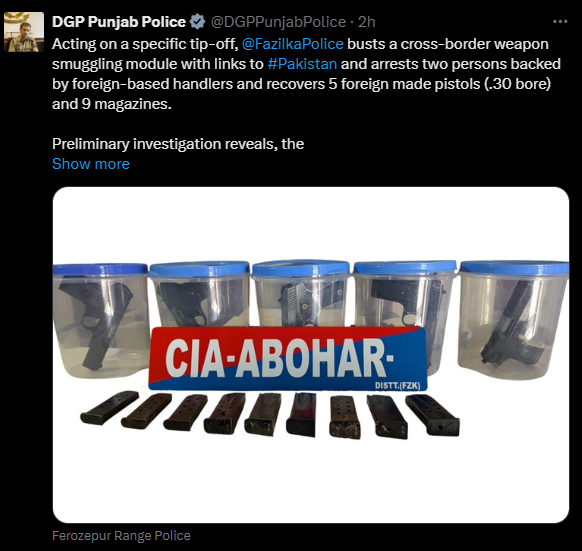Open the @FazilkaPolice mention
This screenshot has width=582, height=551.
pos(292,44)
